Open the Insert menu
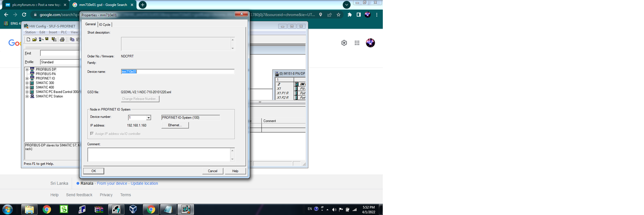The width and height of the screenshot is (644, 215). point(53,32)
